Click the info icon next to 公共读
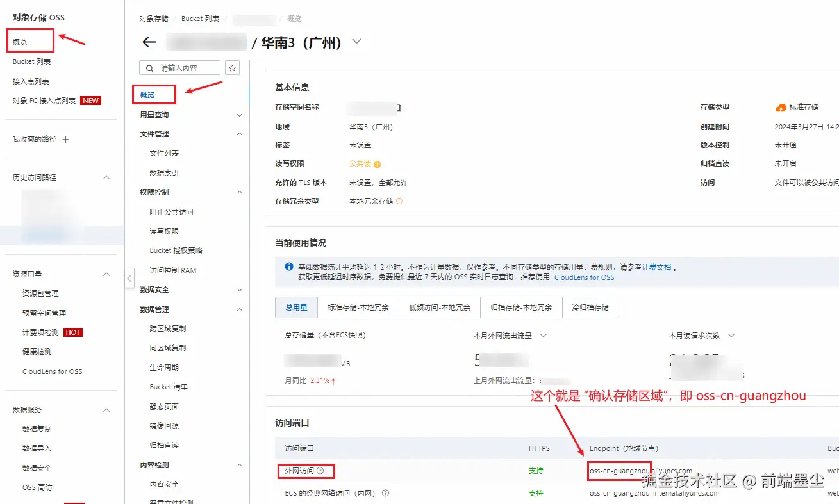Screen dimensions: 839x504 (377, 164)
